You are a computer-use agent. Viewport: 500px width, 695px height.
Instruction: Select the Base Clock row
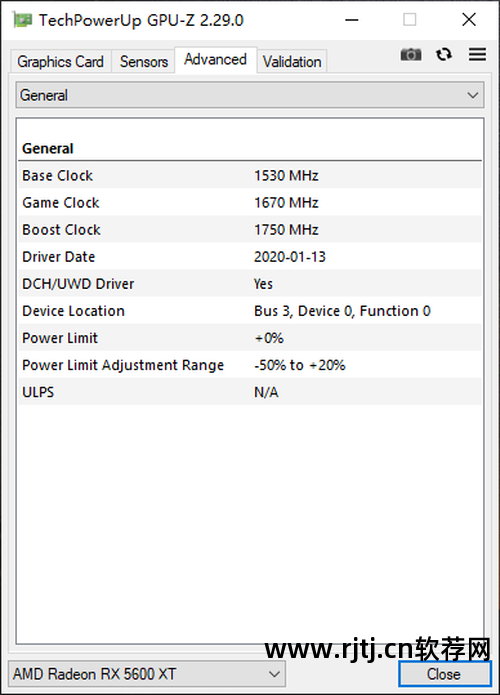[x=250, y=176]
